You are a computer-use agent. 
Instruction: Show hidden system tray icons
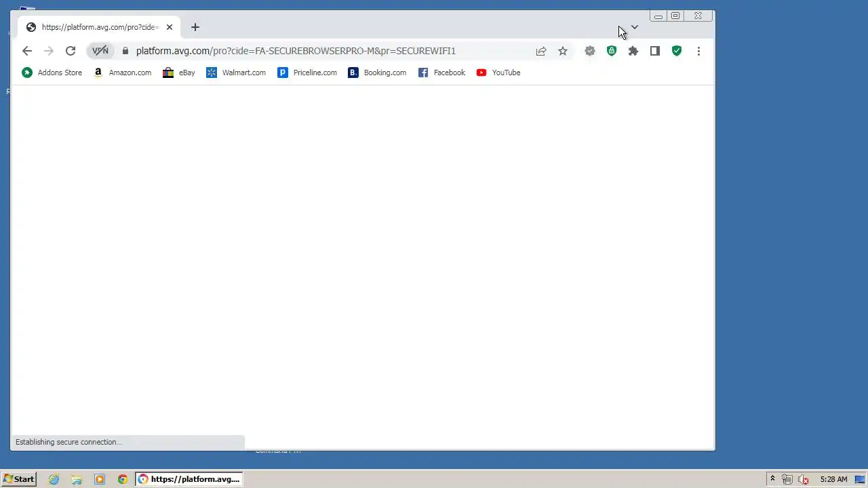click(772, 479)
